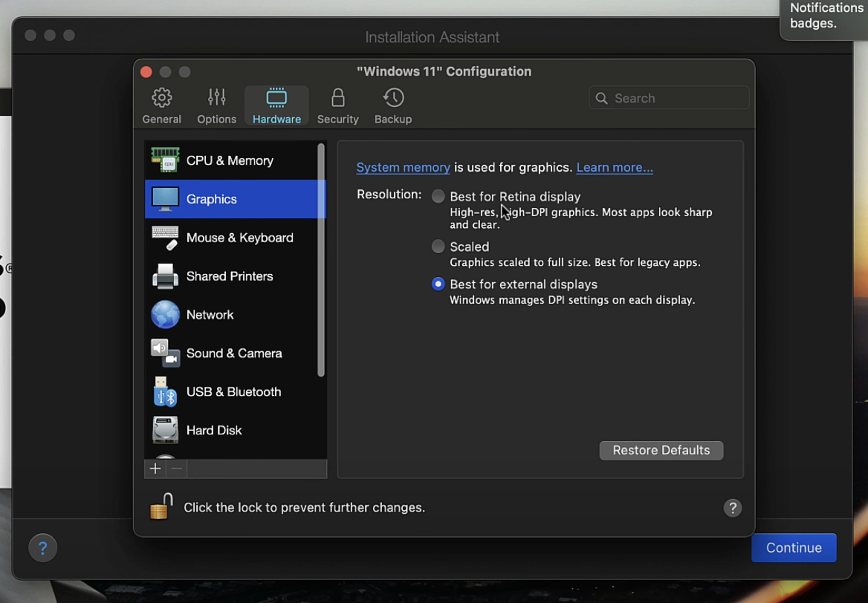This screenshot has width=868, height=603.
Task: Open help in the Installation Assistant window
Action: click(x=42, y=548)
